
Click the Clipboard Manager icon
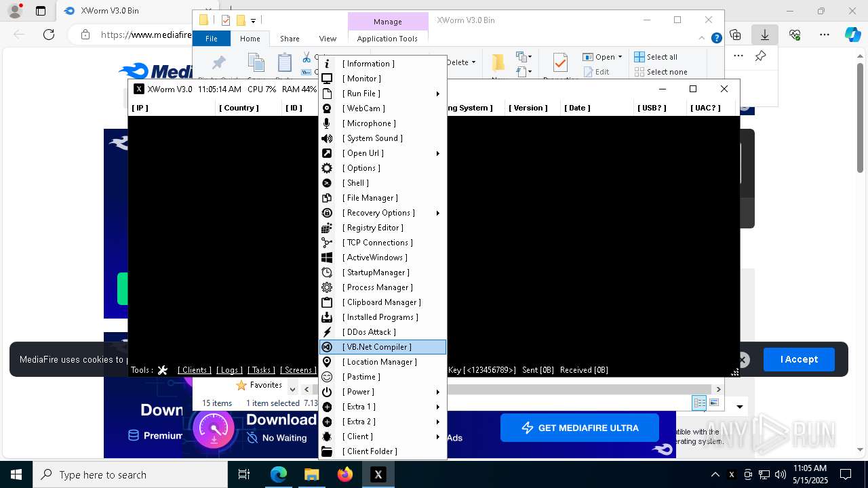click(x=327, y=302)
